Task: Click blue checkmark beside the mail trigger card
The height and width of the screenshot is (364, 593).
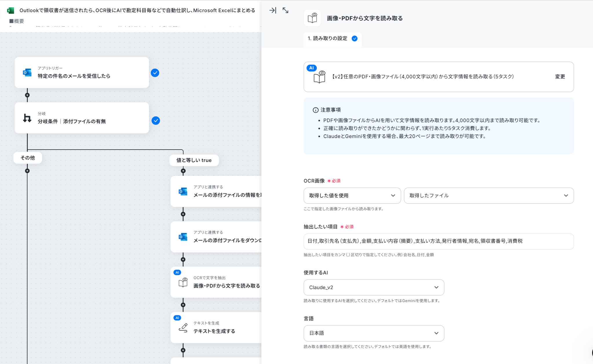Action: pos(155,73)
